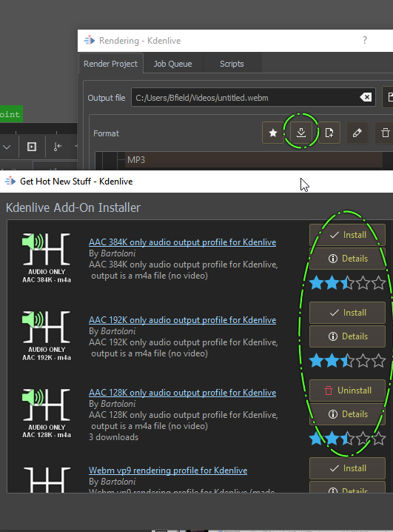Click the play zone icon in main toolbar
393x532 pixels.
point(32,147)
